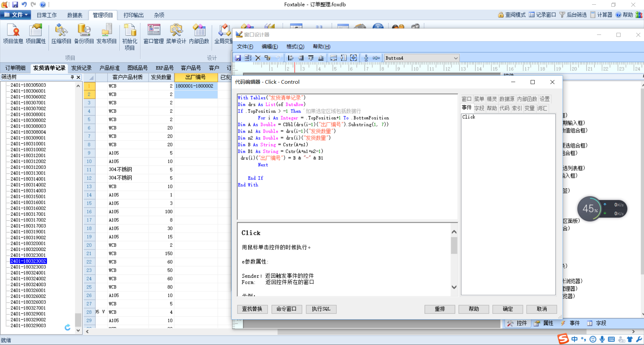
Task: Open 菜单设计 menu design
Action: point(176,34)
